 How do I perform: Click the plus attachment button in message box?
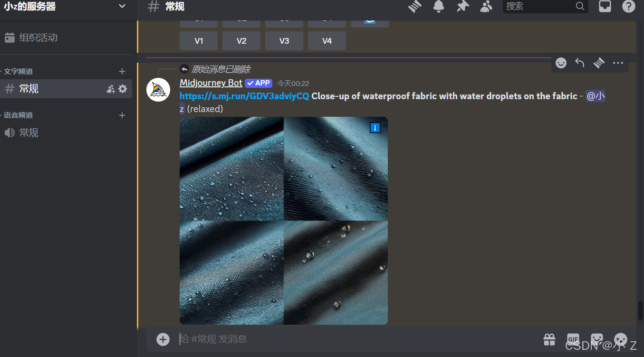(x=163, y=339)
